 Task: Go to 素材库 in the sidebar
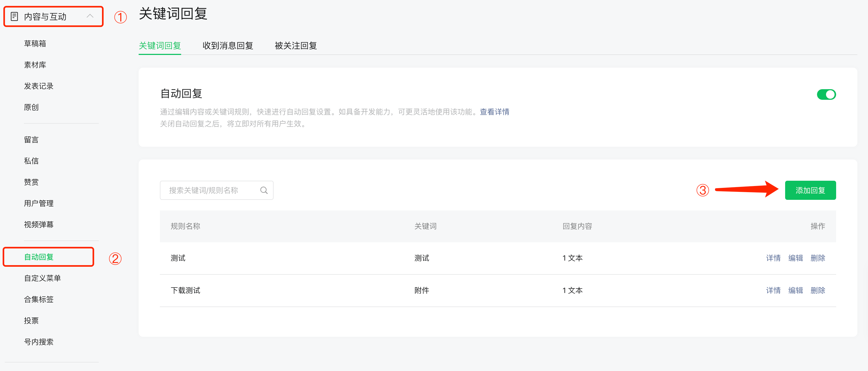point(35,65)
